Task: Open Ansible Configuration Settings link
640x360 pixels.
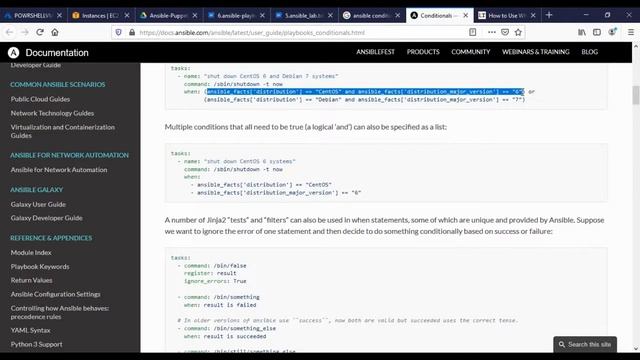Action: tap(56, 294)
